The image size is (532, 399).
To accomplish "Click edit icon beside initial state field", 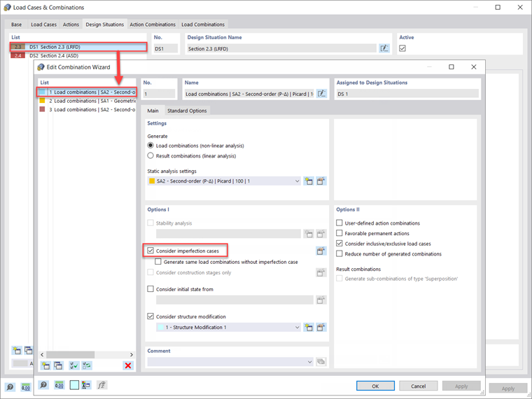I will click(321, 300).
